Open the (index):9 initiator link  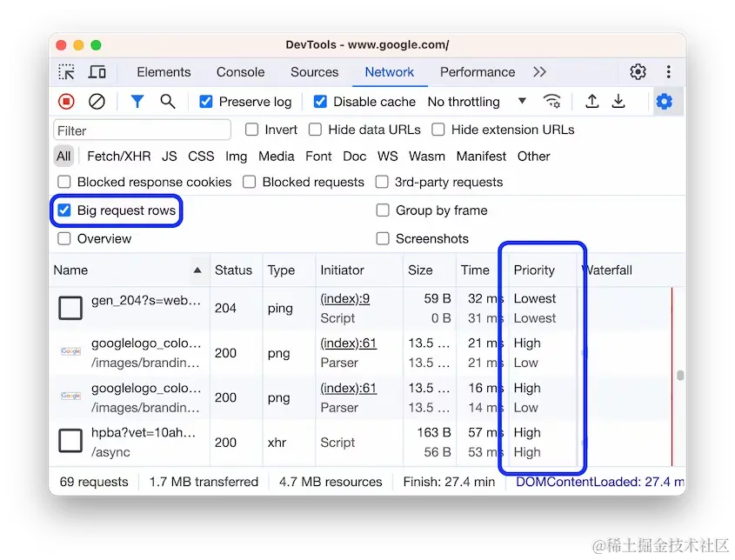point(345,298)
